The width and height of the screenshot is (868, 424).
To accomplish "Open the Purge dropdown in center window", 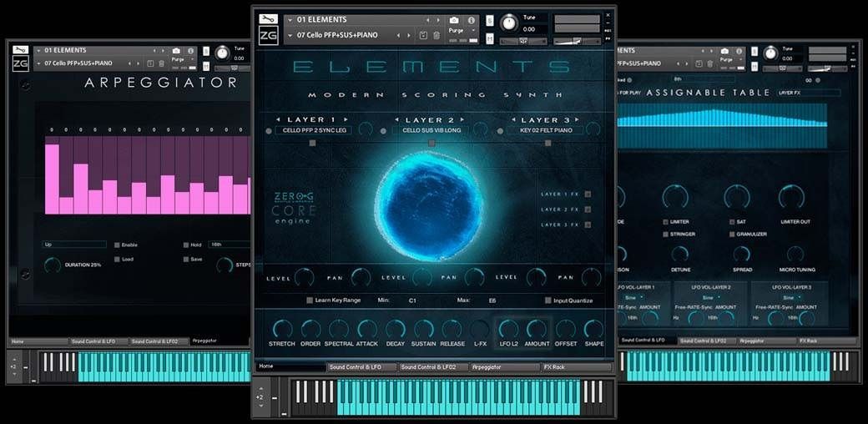I will [462, 31].
